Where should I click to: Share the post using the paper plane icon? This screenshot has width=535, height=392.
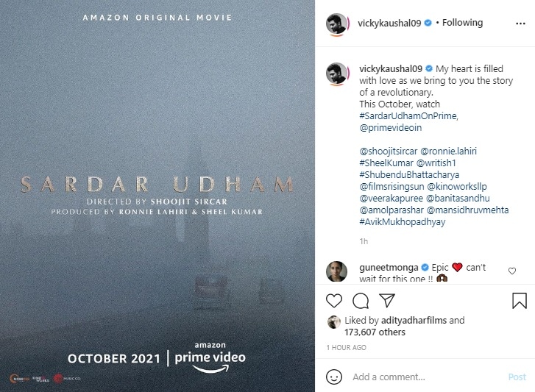tap(387, 301)
